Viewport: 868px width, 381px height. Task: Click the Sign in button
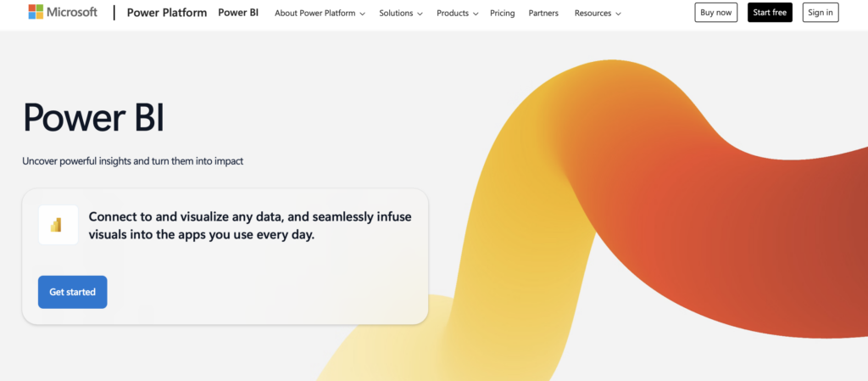pyautogui.click(x=820, y=13)
